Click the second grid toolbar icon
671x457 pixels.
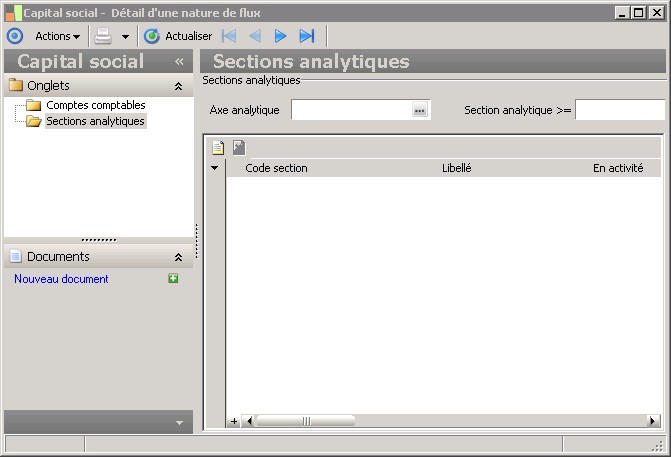point(238,148)
